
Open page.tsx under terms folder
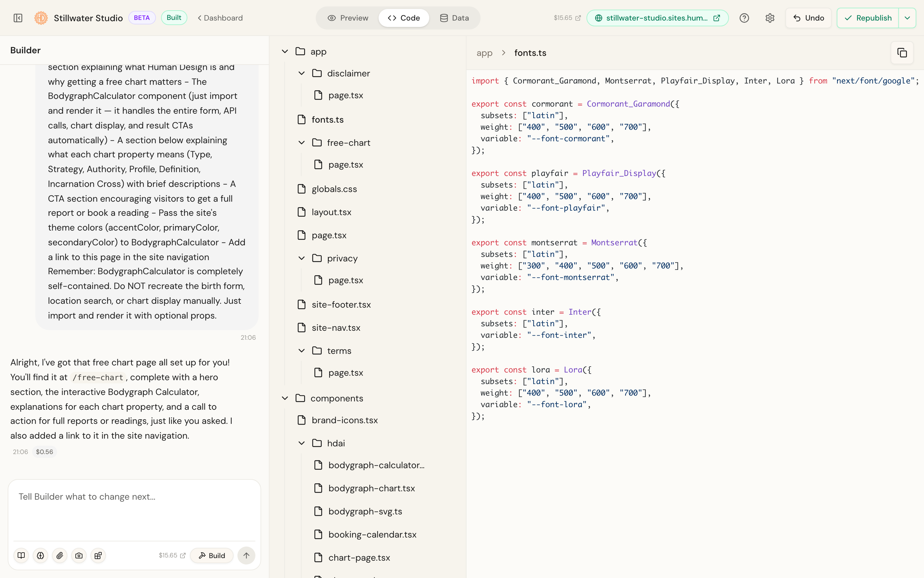point(345,373)
